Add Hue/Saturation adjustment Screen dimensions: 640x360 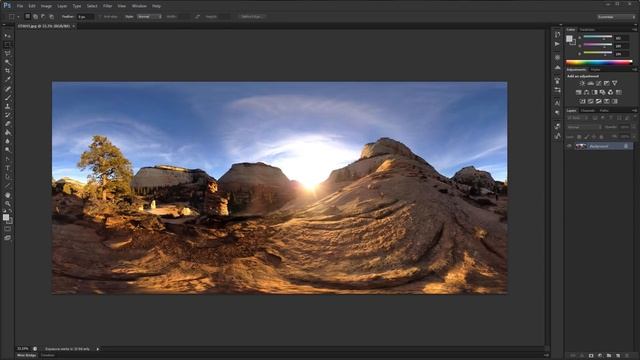pyautogui.click(x=578, y=92)
